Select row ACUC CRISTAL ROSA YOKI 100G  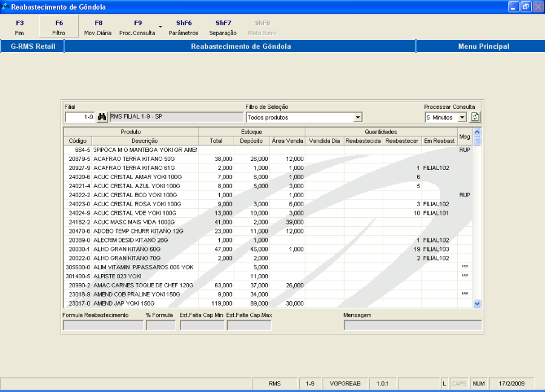tap(268, 204)
